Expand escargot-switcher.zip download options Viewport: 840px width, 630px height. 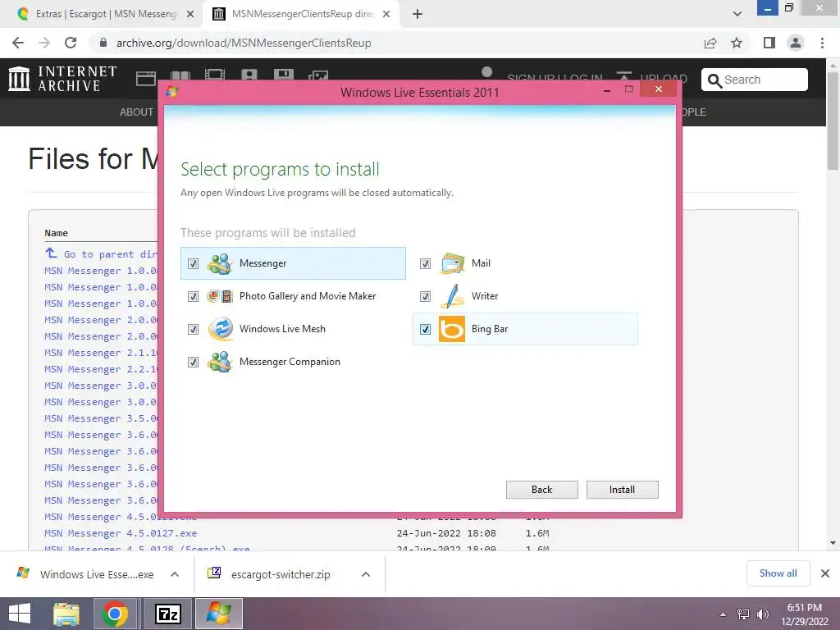366,574
